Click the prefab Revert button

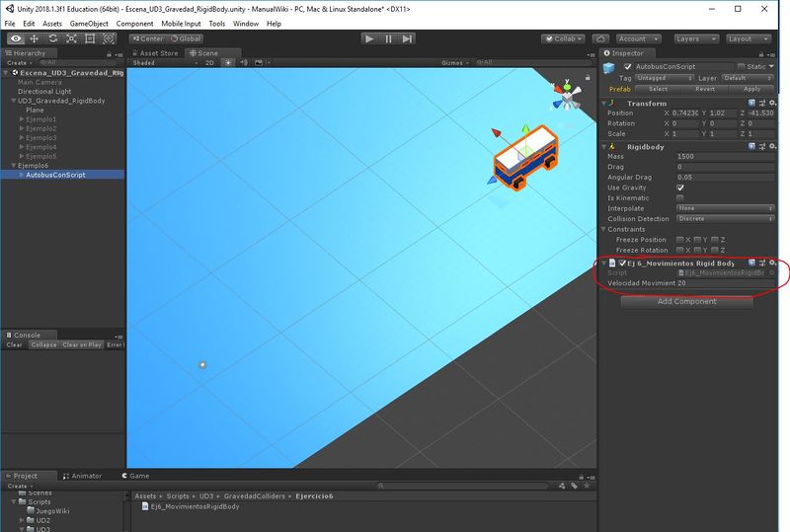click(705, 89)
